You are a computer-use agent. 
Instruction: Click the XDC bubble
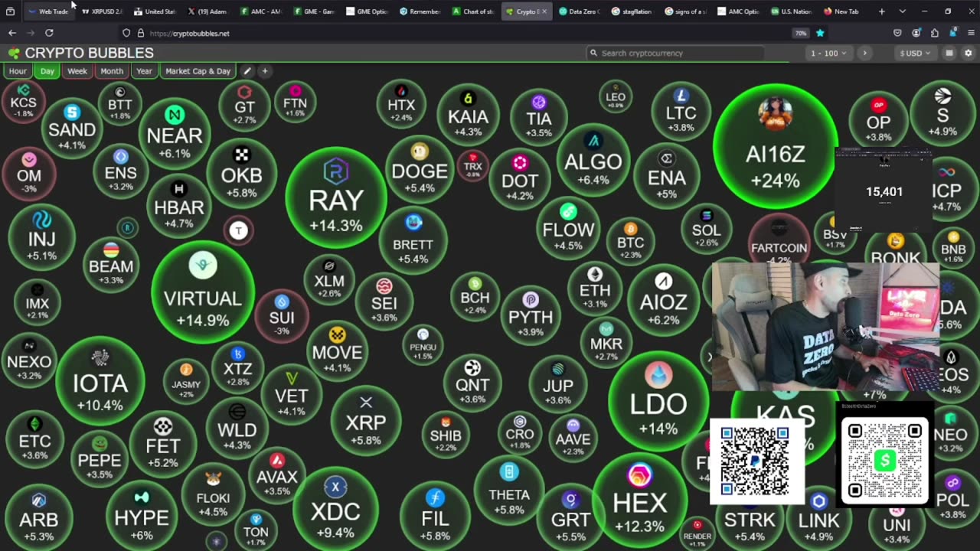pyautogui.click(x=335, y=507)
